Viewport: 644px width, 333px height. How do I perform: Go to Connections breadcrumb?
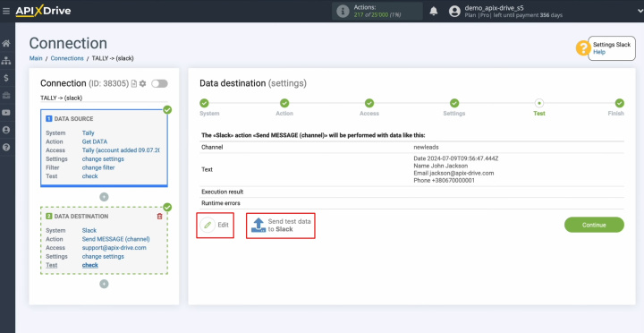67,58
